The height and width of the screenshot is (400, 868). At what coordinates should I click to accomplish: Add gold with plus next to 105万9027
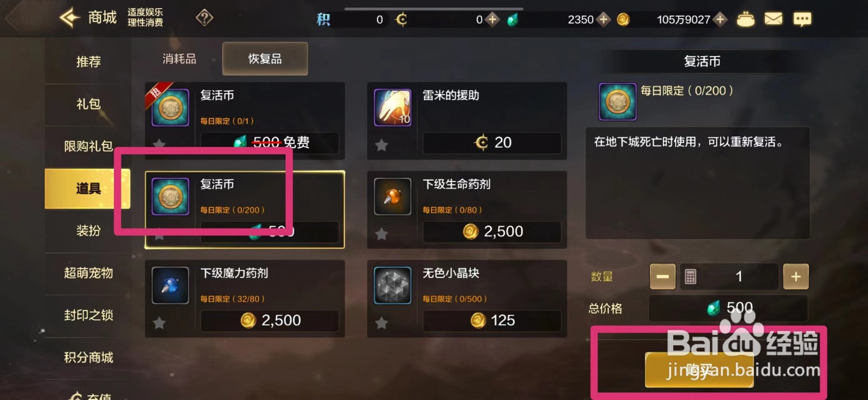(x=720, y=20)
